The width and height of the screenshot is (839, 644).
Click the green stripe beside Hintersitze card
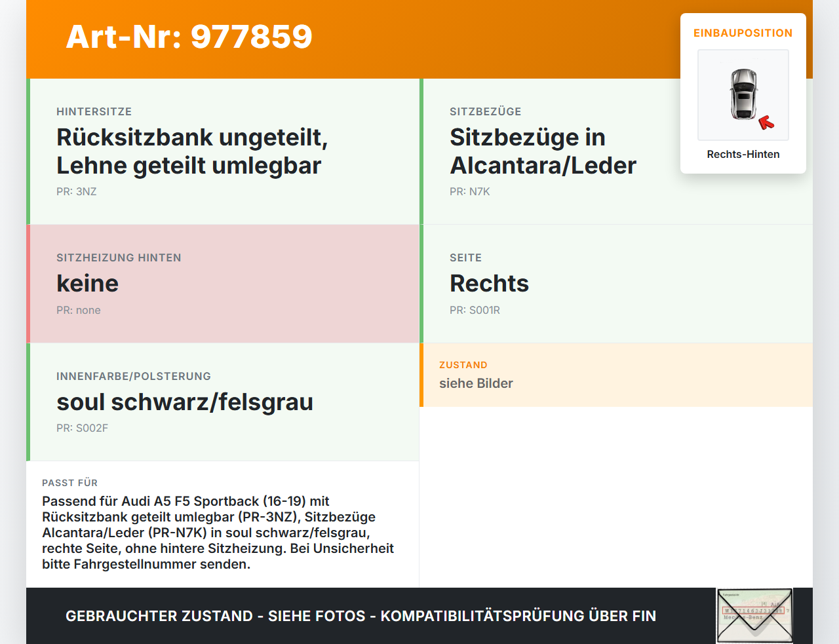click(28, 151)
